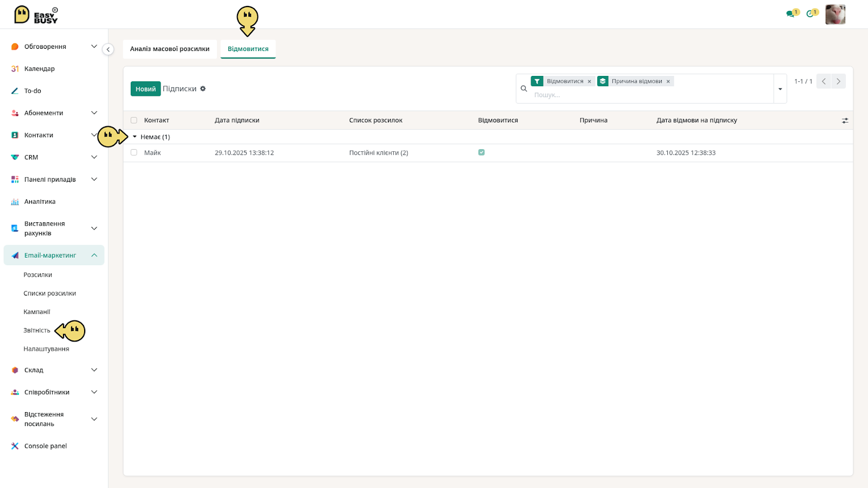
Task: Open Кампанії submenu item
Action: [37, 312]
